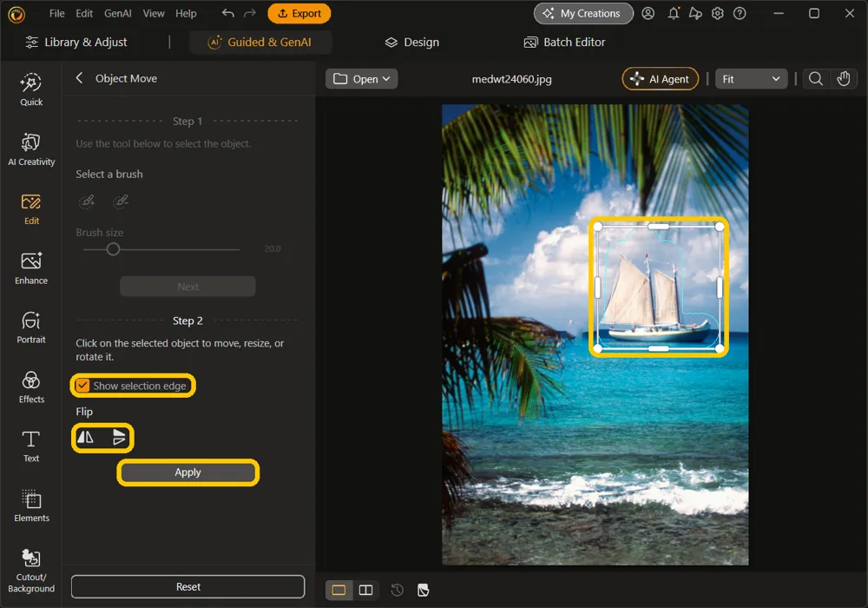The image size is (868, 608).
Task: Open the Effects panel
Action: [31, 387]
